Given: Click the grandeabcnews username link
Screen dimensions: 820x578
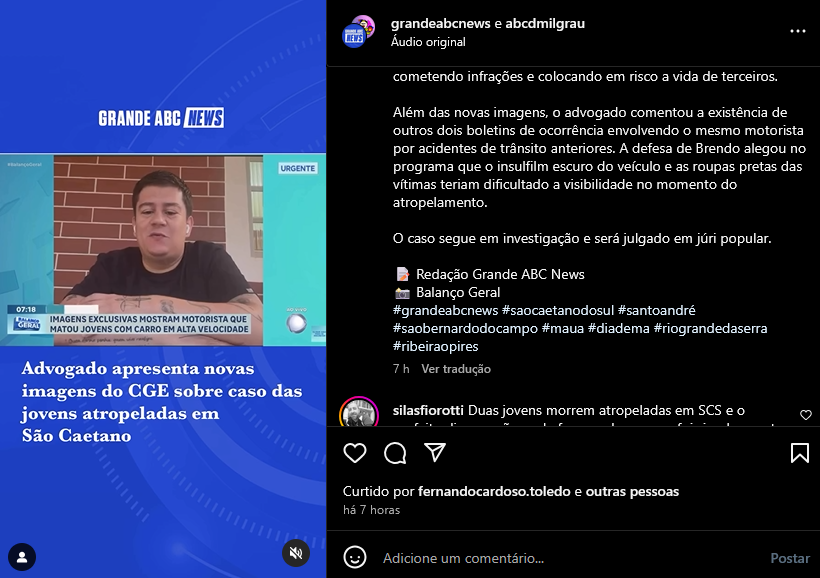Looking at the screenshot, I should pos(440,24).
